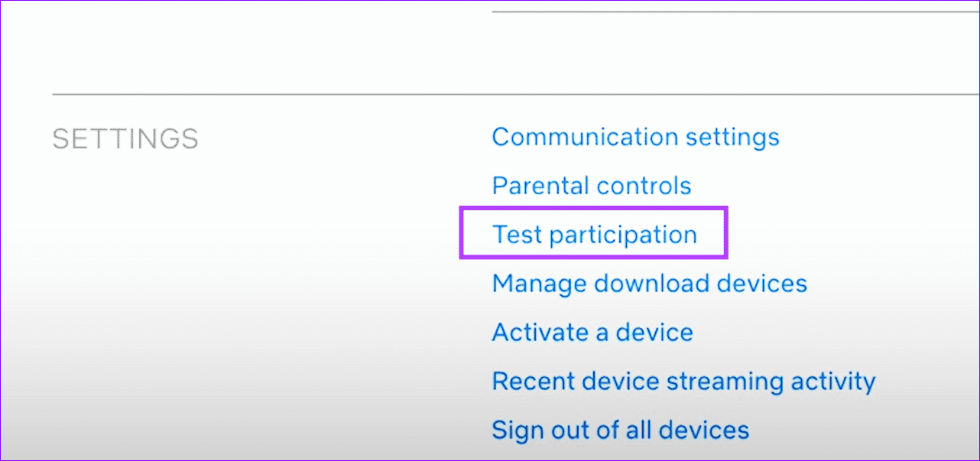Click the highlighted Test participation option
The image size is (980, 461).
pos(595,234)
